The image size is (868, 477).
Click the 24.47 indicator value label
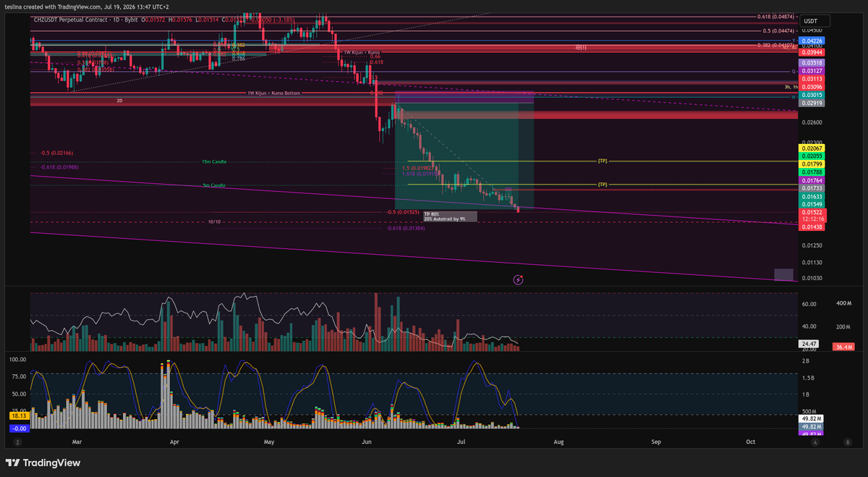tap(809, 344)
